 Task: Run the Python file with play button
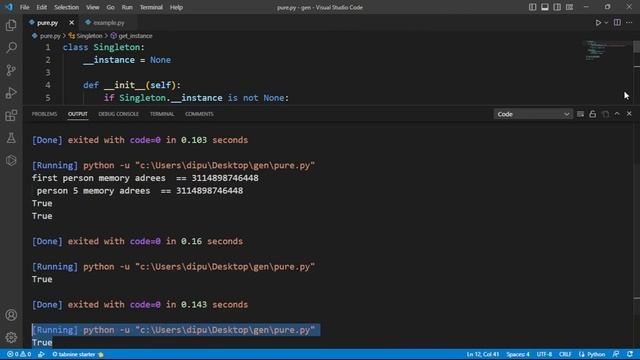[598, 23]
